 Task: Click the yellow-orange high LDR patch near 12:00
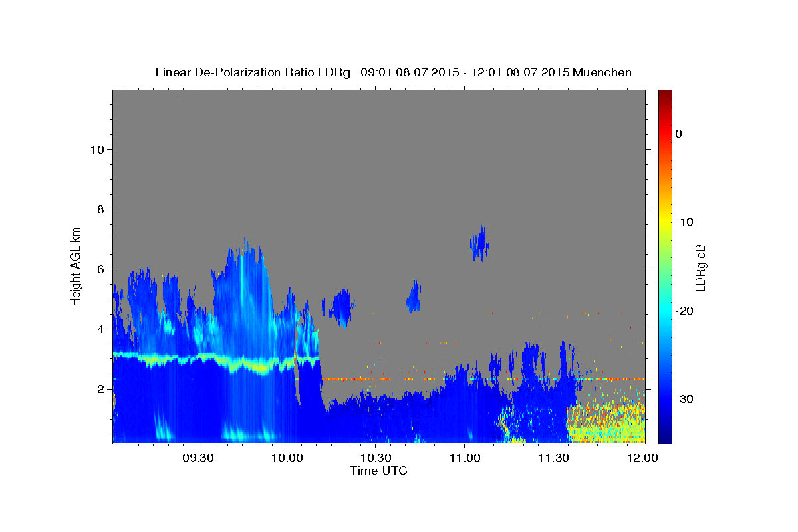click(x=605, y=423)
